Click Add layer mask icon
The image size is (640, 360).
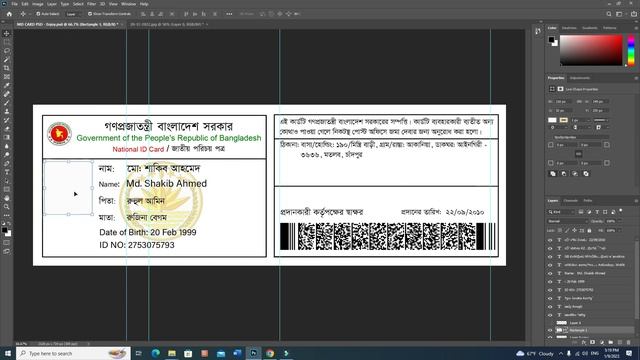click(593, 342)
